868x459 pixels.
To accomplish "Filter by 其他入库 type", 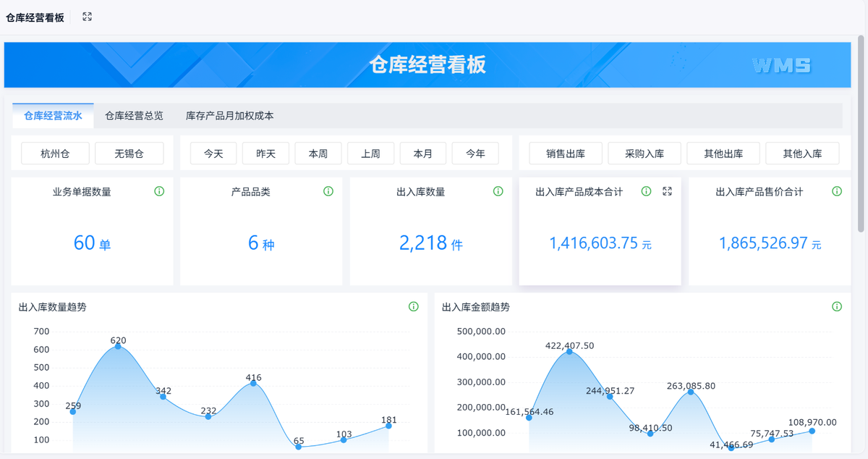I will [803, 153].
